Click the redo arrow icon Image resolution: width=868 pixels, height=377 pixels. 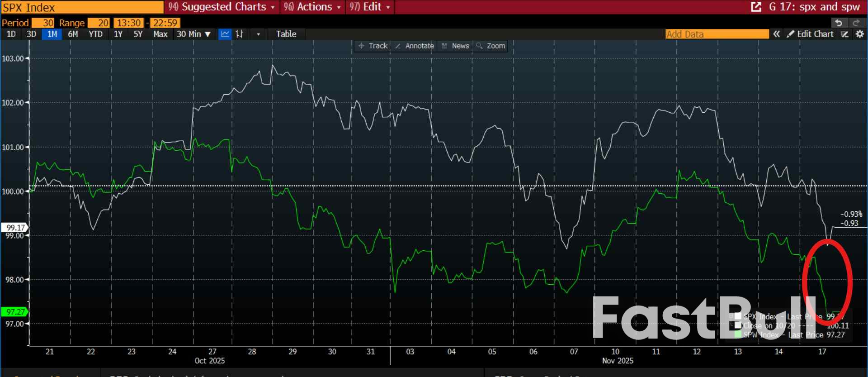[856, 23]
